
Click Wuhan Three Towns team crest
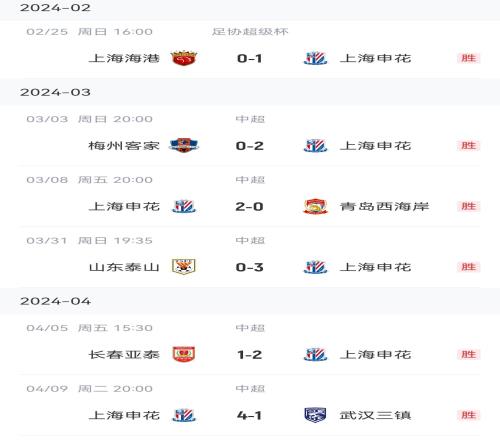click(x=315, y=415)
